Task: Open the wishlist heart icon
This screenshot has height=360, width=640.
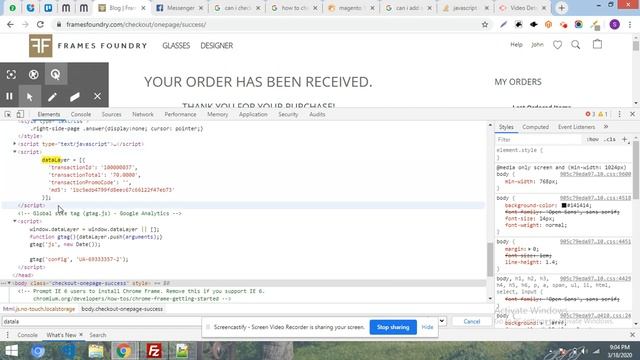Action: 557,45
